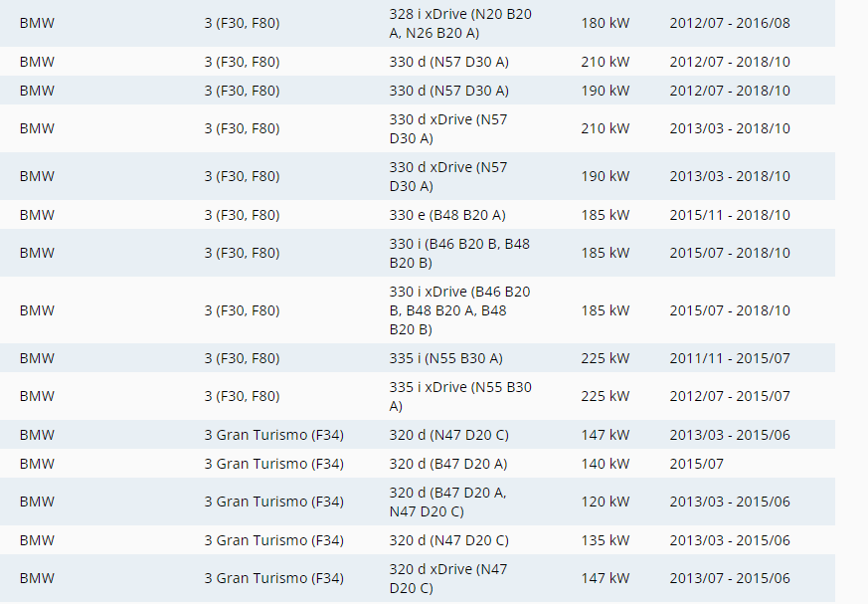Screen dimensions: 868x604
Task: Click 147 kW in the 2013/03 - 2015/06 row
Action: [x=606, y=435]
